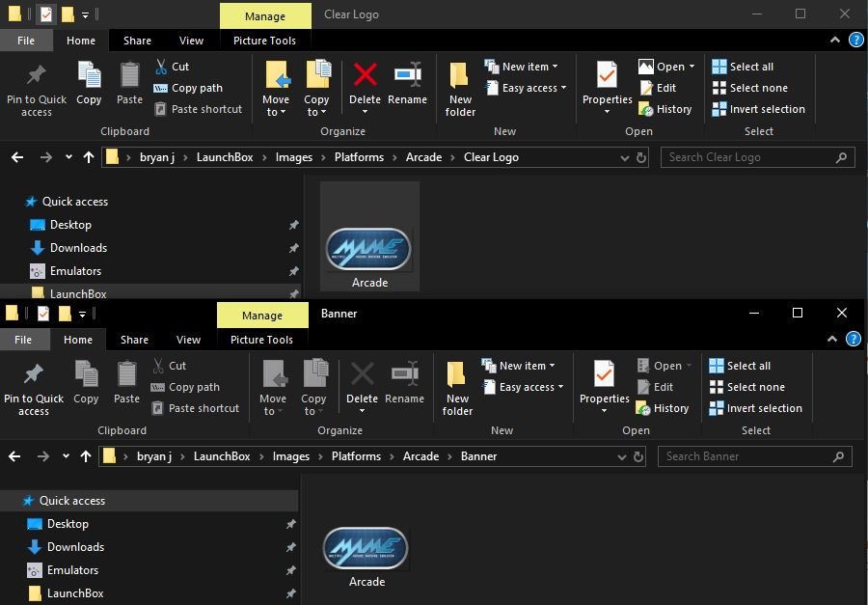Image resolution: width=868 pixels, height=605 pixels.
Task: Collapse the ribbon in Banner window
Action: pyautogui.click(x=832, y=339)
